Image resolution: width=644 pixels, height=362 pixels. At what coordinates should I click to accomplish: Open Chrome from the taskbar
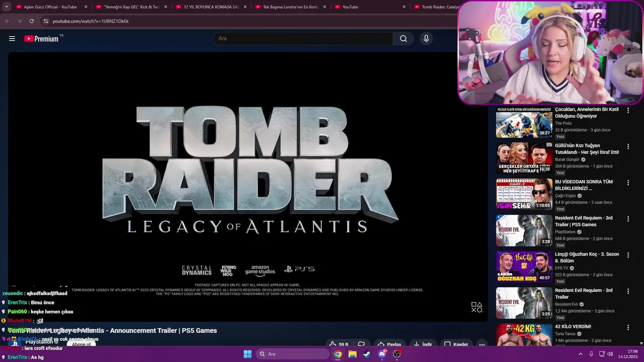(338, 354)
